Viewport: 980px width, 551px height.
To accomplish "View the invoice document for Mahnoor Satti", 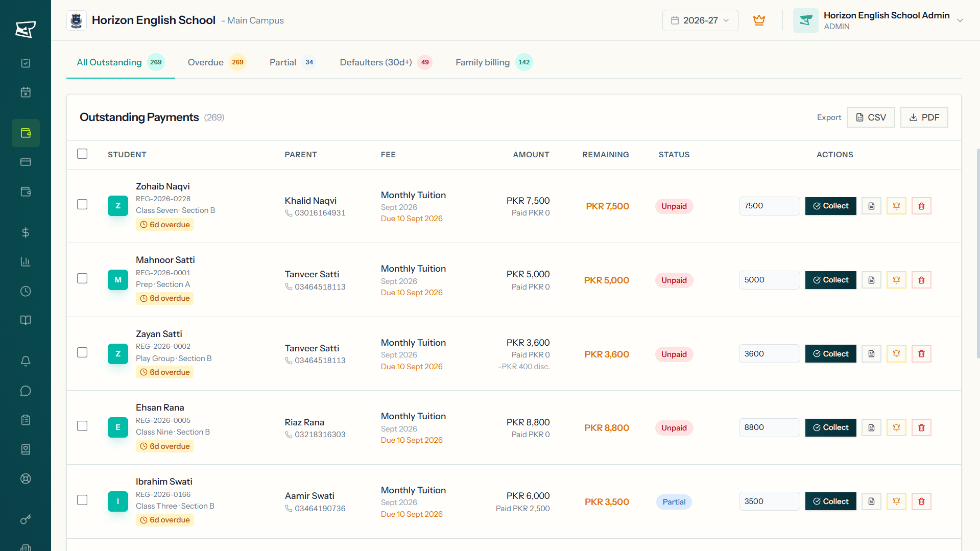I will pos(871,280).
